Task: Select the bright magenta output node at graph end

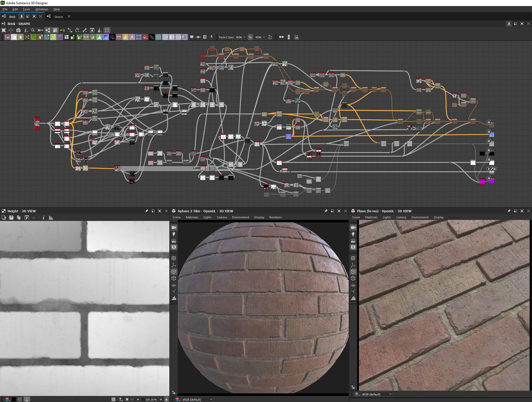Action: (492, 181)
